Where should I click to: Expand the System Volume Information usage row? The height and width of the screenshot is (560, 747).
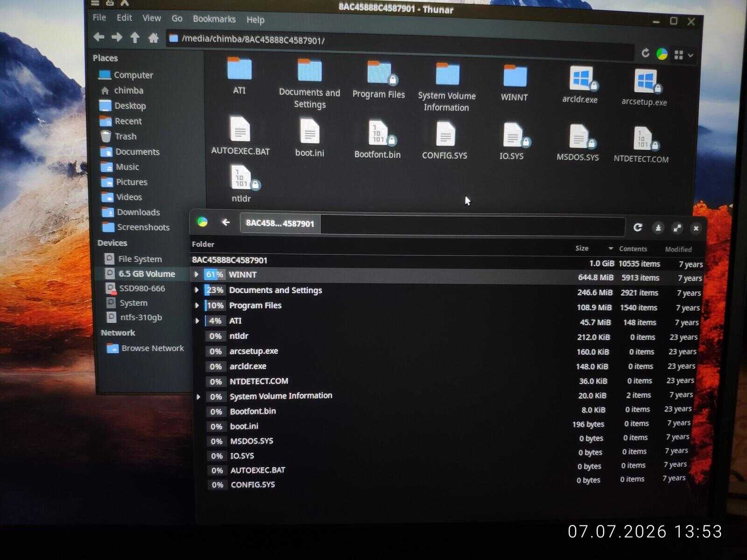click(x=198, y=397)
